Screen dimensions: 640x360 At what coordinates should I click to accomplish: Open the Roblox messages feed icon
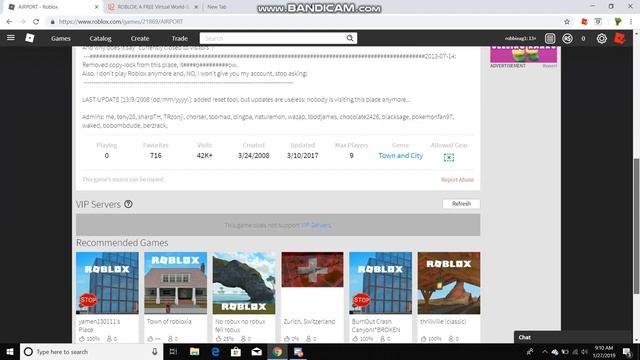tap(550, 38)
